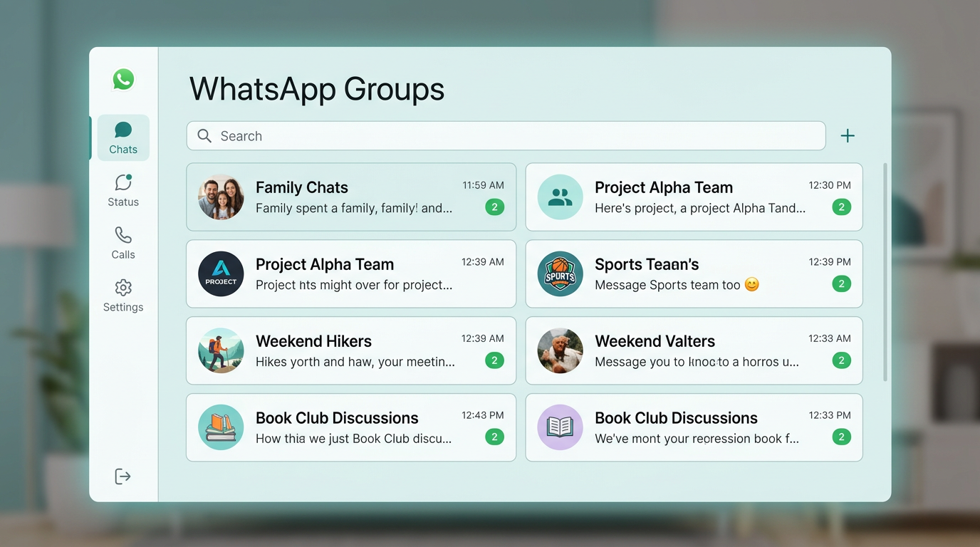This screenshot has width=980, height=547.
Task: Click unread badge on Sports Teaan's
Action: [x=841, y=284]
